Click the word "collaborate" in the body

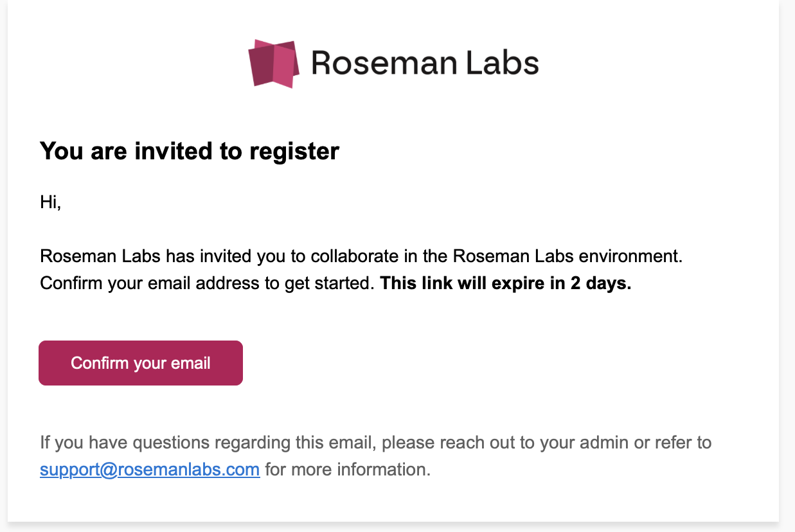coord(353,256)
